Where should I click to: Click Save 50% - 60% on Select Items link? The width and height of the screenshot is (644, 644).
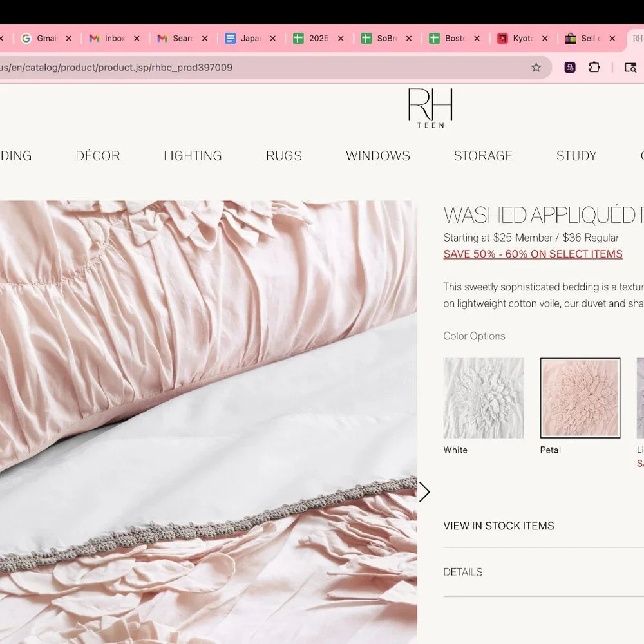coord(533,254)
